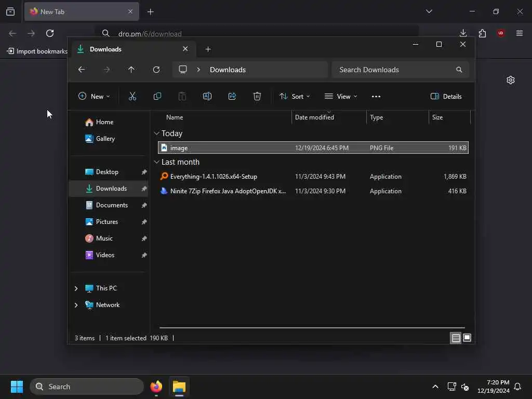The image size is (532, 399).
Task: Show hidden system tray icons
Action: pyautogui.click(x=435, y=387)
